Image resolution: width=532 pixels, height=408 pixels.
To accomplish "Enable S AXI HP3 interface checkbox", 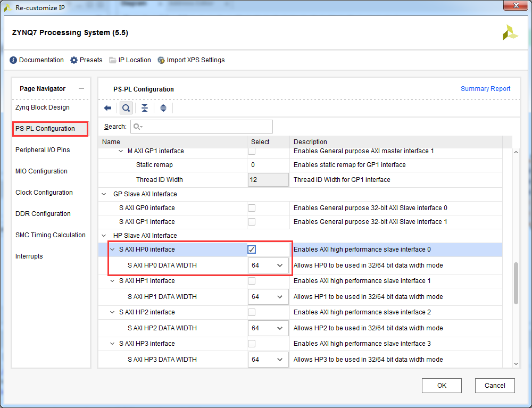I will [252, 344].
